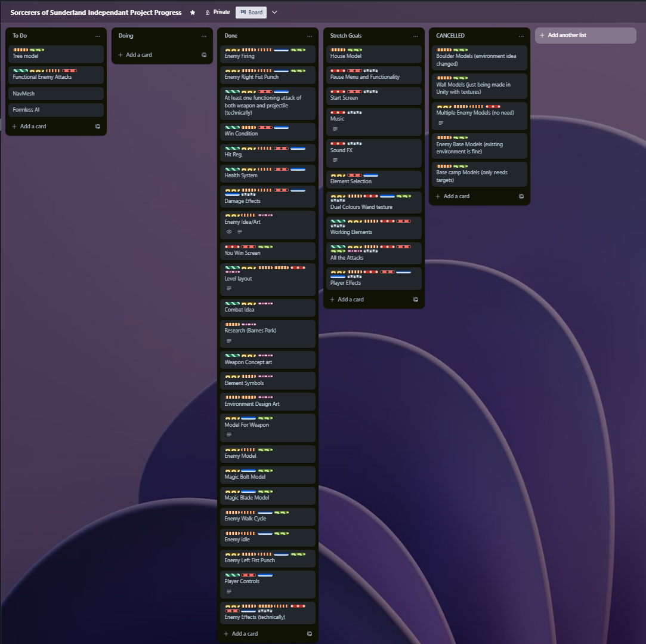
Task: Click description icon on Research (Barnes Park)
Action: click(229, 341)
